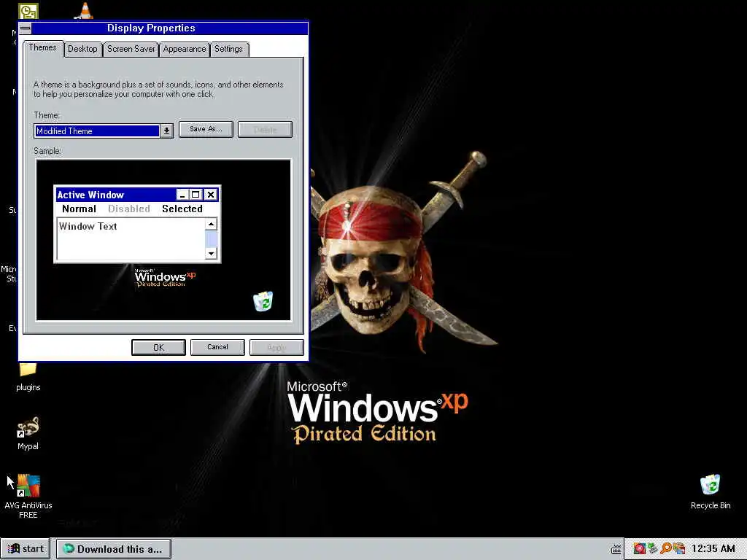Expand the Theme dropdown arrow

click(166, 131)
